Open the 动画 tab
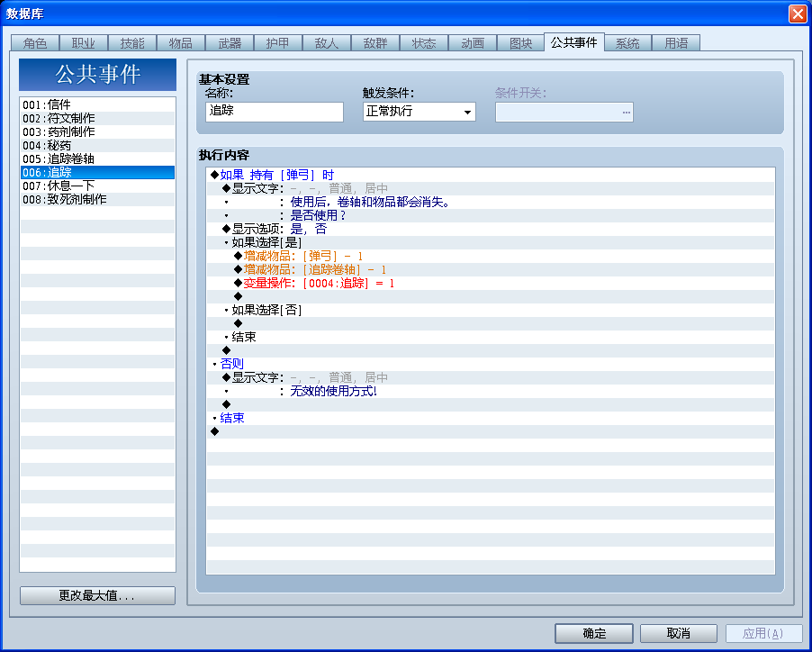 click(x=473, y=43)
